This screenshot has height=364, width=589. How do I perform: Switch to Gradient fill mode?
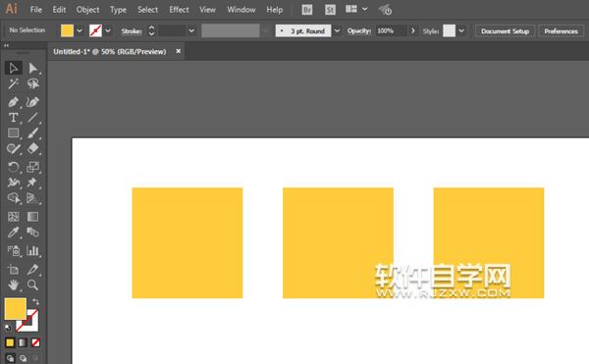pyautogui.click(x=23, y=342)
